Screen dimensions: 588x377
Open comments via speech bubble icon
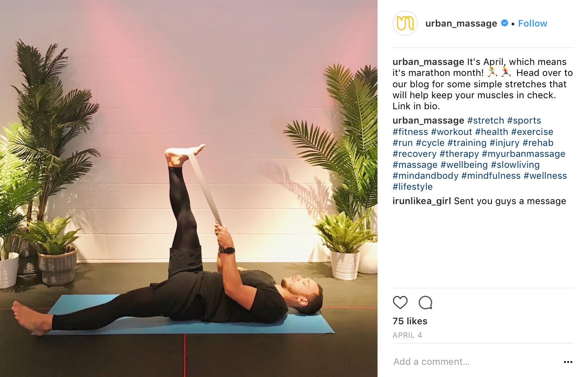click(425, 302)
